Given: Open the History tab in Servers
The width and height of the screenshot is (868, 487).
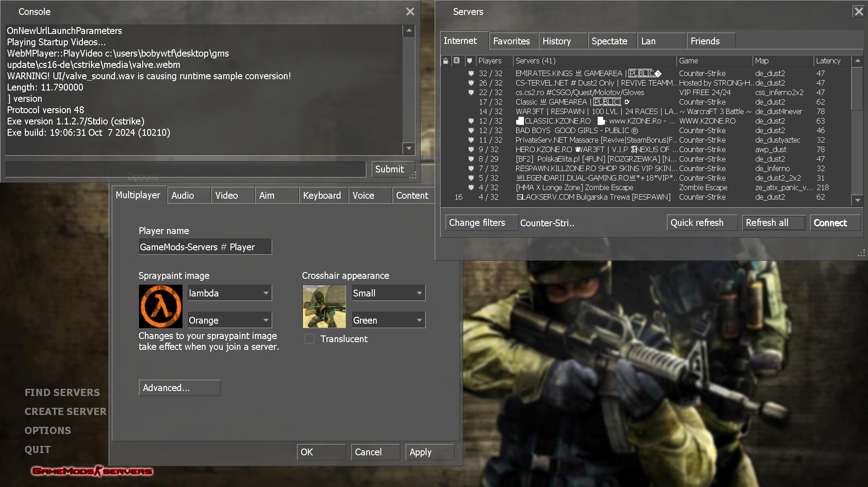Looking at the screenshot, I should click(x=563, y=41).
